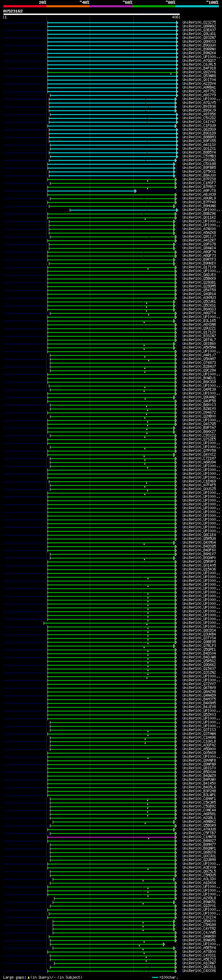This screenshot has width=222, height=980.
Task: Select the UniRef100_A9RBA1 label
Action: pyautogui.click(x=199, y=88)
